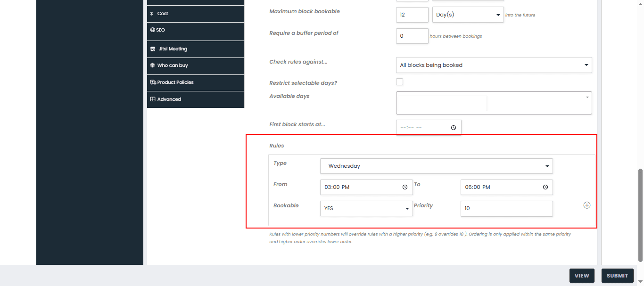Click the dollar icon on Cost tab
644x286 pixels.
coord(151,13)
